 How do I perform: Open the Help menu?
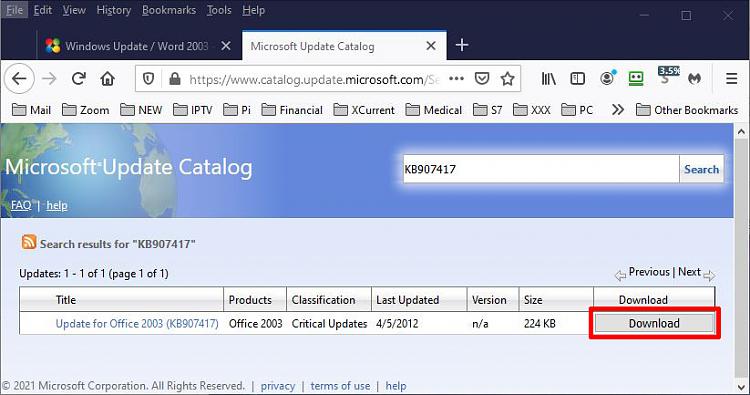click(254, 10)
